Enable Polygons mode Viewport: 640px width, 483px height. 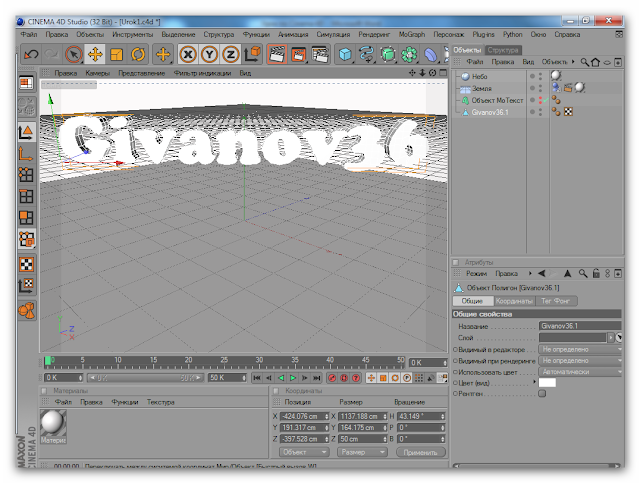point(27,218)
